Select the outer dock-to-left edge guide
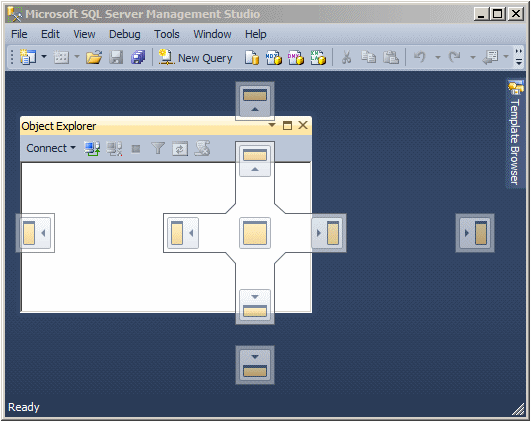This screenshot has height=422, width=531. pyautogui.click(x=35, y=233)
